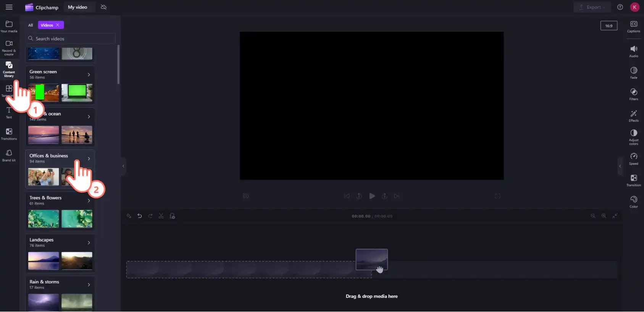Select the split scissors tool
The image size is (644, 312).
(x=161, y=216)
